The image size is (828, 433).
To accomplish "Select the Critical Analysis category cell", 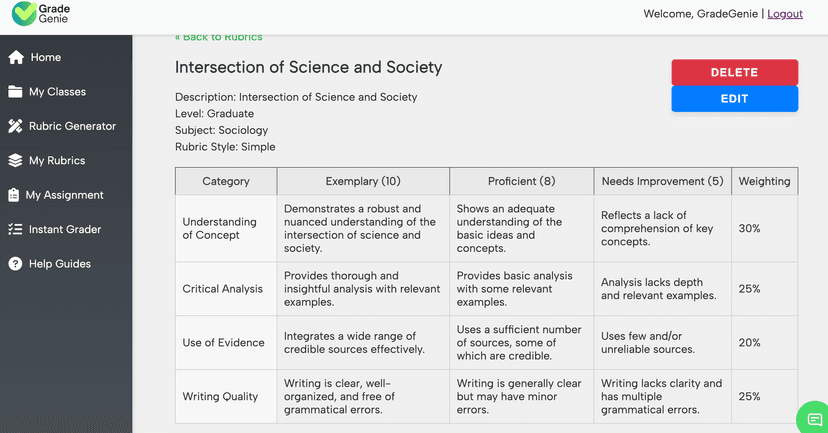I will click(x=223, y=289).
